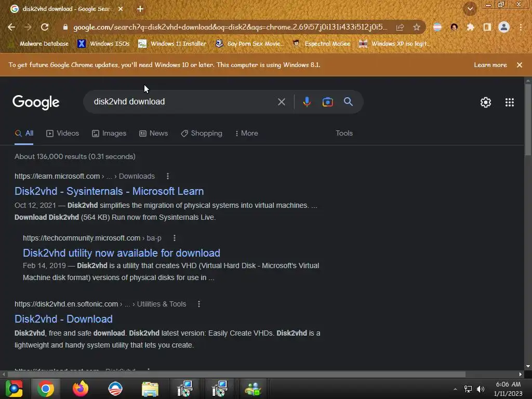Switch to the Images tab
532x399 pixels.
click(x=109, y=134)
